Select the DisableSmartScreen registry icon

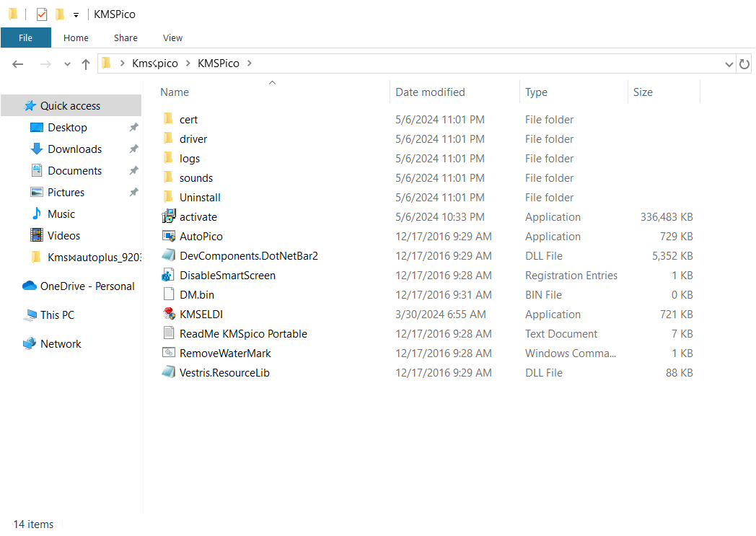[168, 276]
